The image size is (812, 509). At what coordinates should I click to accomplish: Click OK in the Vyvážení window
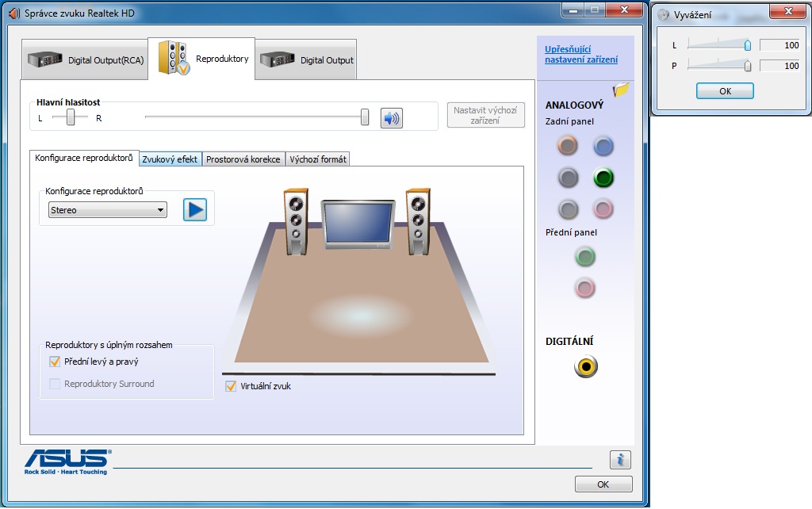(x=725, y=91)
